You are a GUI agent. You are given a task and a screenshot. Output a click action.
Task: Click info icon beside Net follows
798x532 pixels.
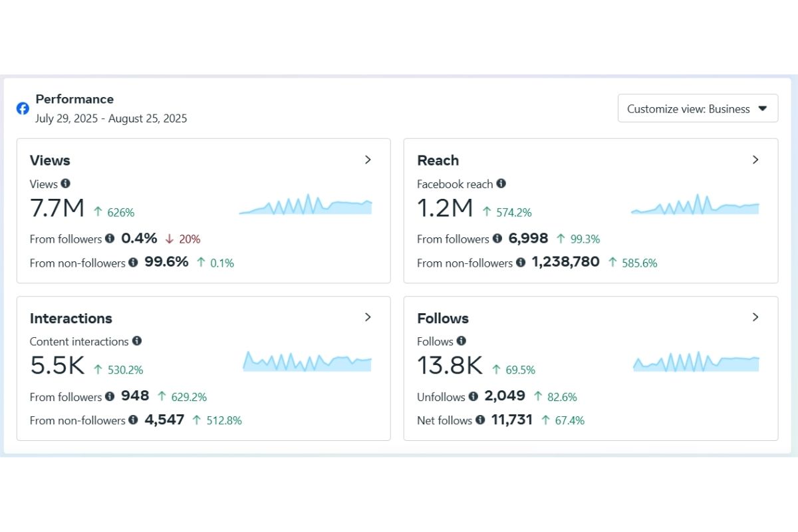coord(480,420)
